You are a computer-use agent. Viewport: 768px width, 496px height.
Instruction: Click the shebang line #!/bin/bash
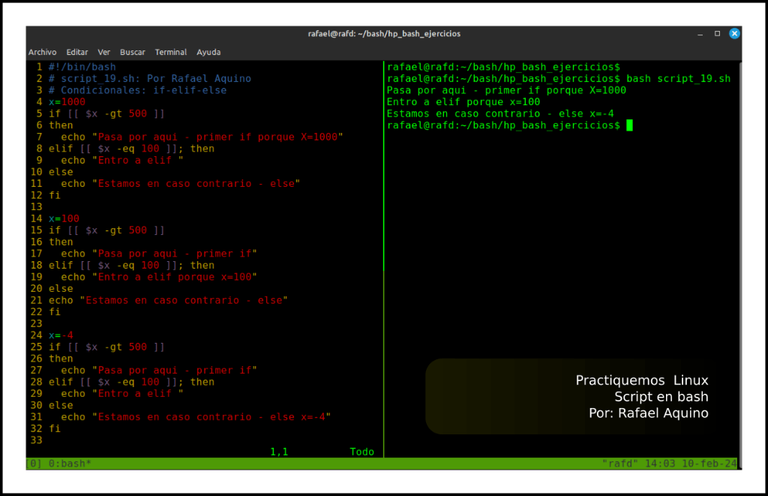coord(82,67)
